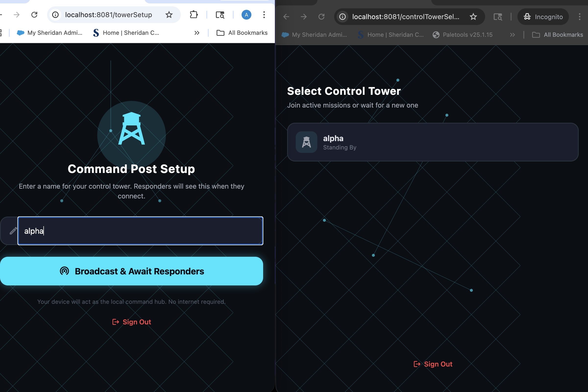The image size is (588, 392).
Task: Bookmark the towerSetup page with the star icon
Action: (x=169, y=15)
